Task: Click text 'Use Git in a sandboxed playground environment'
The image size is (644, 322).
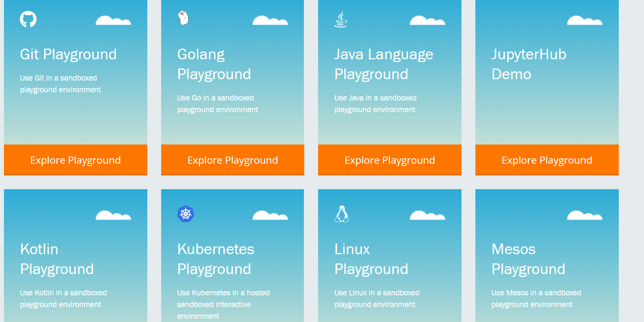Action: [x=60, y=84]
